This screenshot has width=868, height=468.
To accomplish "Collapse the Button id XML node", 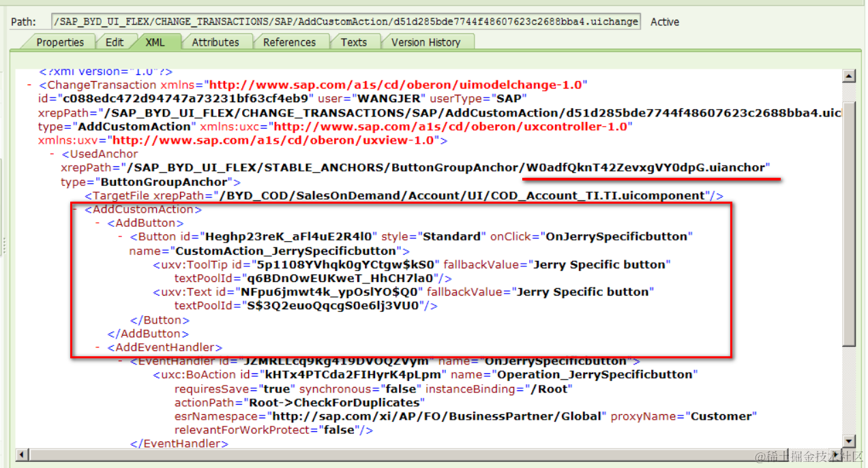I will 121,237.
